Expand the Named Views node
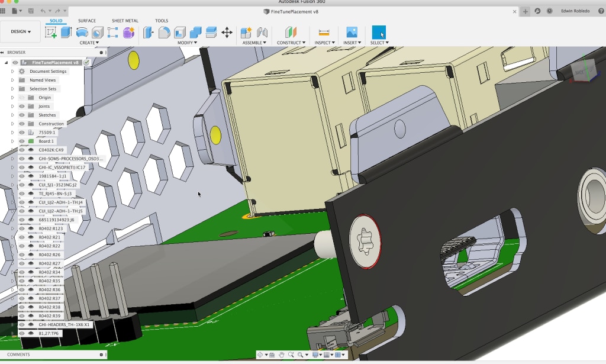This screenshot has width=606, height=364. (x=12, y=80)
